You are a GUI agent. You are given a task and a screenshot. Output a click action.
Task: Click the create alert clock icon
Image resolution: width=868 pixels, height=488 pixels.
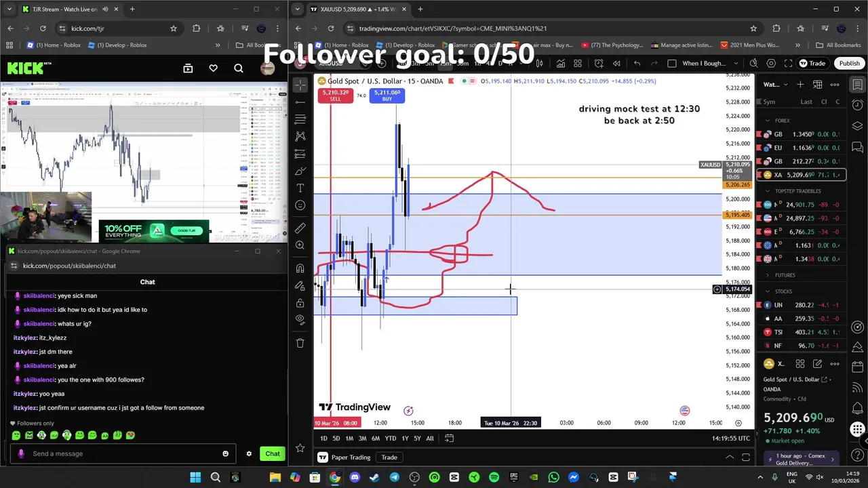click(599, 63)
